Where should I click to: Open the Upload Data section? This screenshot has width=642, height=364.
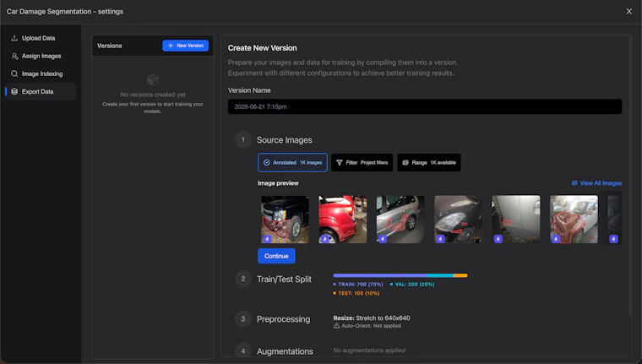point(41,38)
